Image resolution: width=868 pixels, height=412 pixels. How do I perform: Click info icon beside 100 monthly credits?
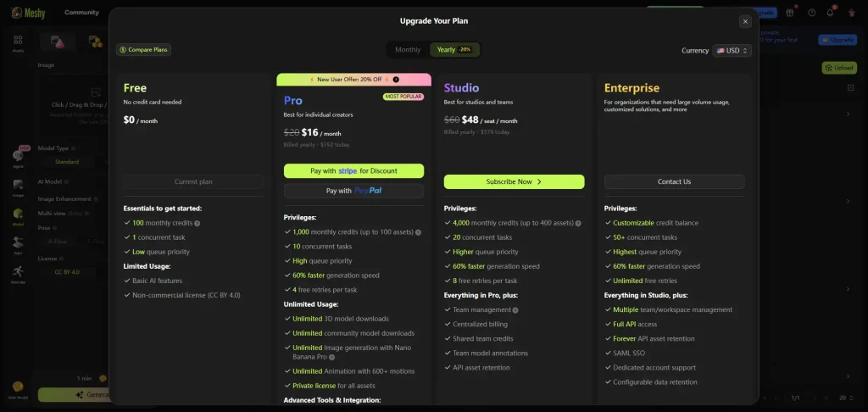(x=197, y=223)
